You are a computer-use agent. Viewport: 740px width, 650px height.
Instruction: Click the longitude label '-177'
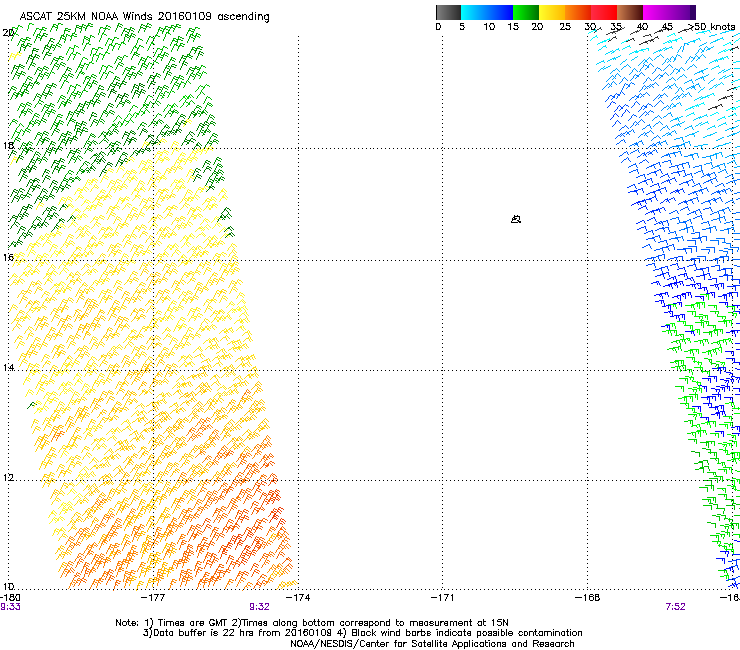coord(153,598)
